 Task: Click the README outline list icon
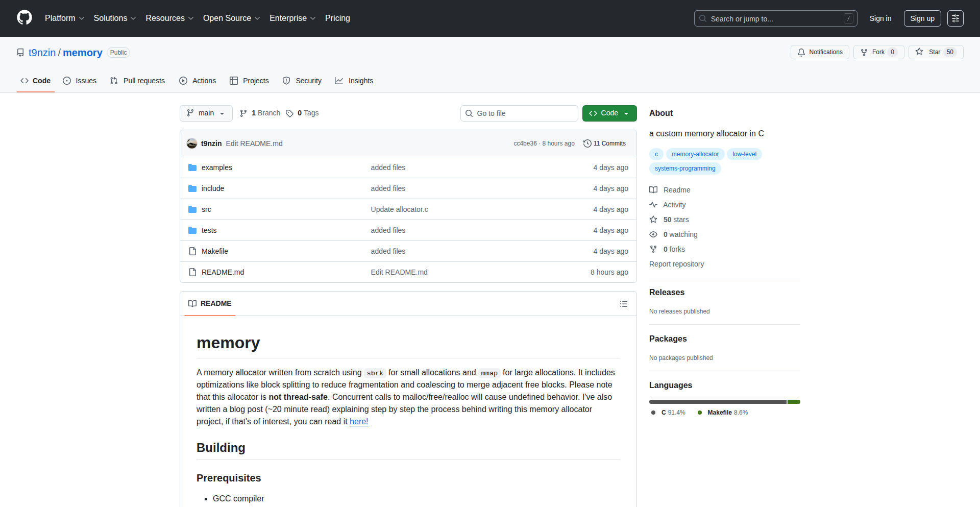(x=623, y=304)
